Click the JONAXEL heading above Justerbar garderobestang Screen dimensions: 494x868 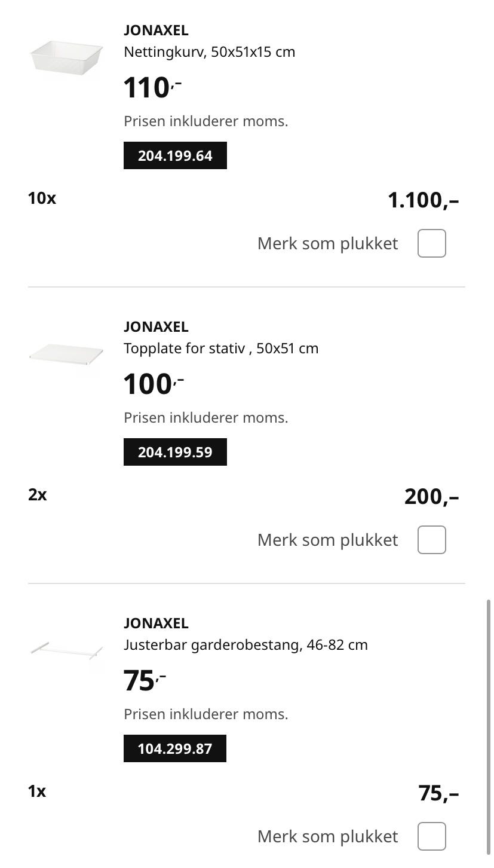point(156,624)
